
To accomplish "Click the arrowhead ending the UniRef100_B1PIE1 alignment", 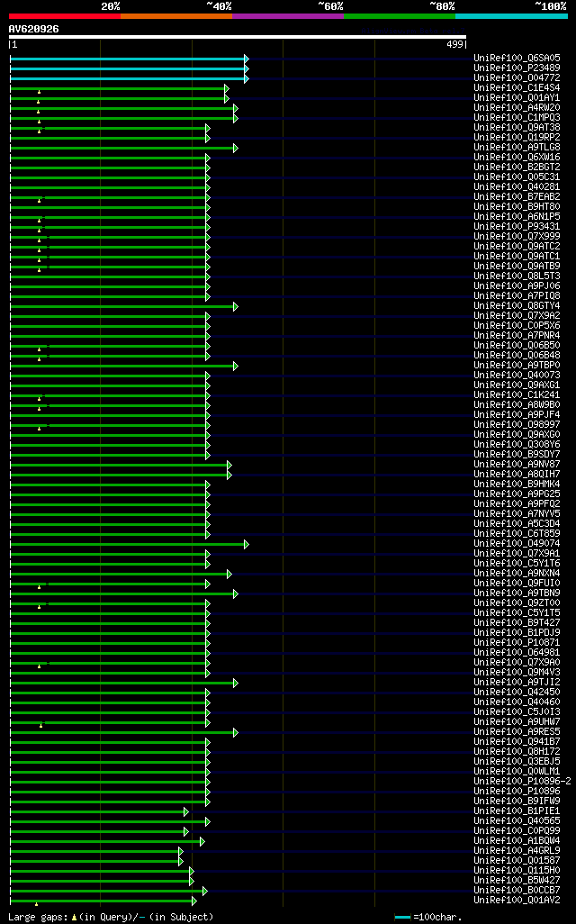I will [186, 812].
